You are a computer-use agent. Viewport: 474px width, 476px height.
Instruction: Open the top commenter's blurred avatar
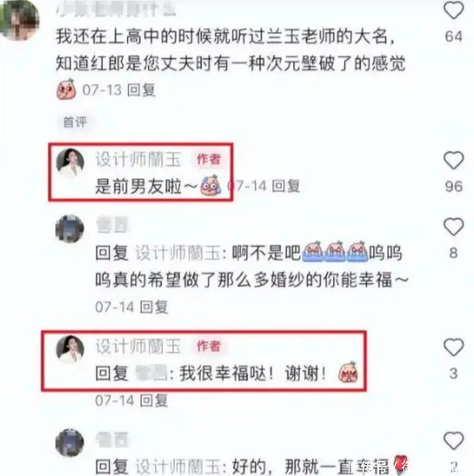point(19,21)
